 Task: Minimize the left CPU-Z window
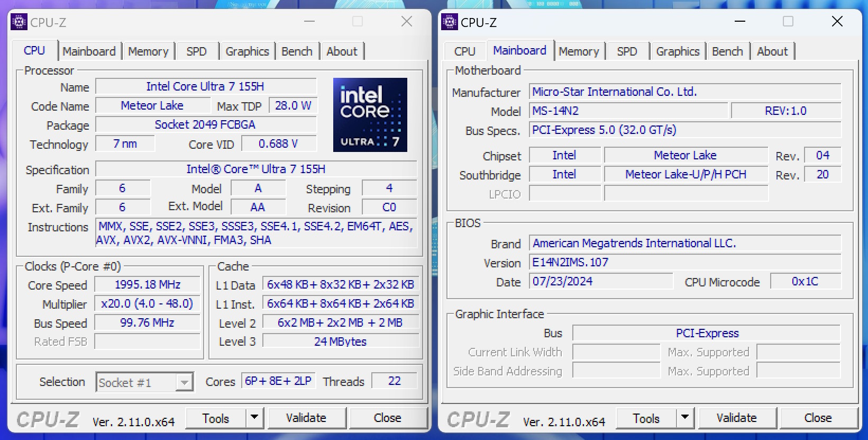[x=309, y=22]
